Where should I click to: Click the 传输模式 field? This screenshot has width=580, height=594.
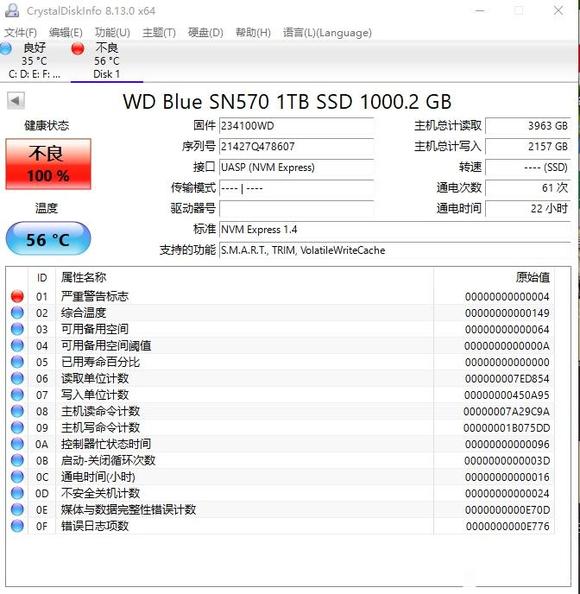tap(297, 188)
